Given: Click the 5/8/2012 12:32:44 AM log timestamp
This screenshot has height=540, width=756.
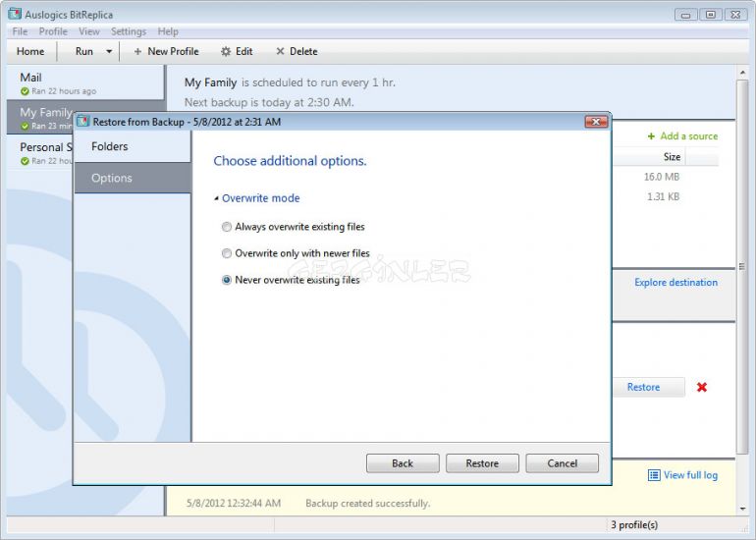Looking at the screenshot, I should coord(234,504).
